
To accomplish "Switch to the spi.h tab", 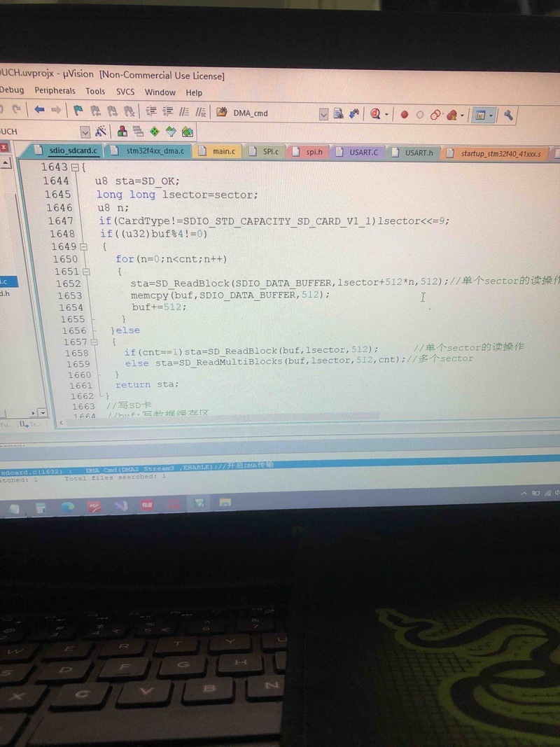I will point(307,152).
